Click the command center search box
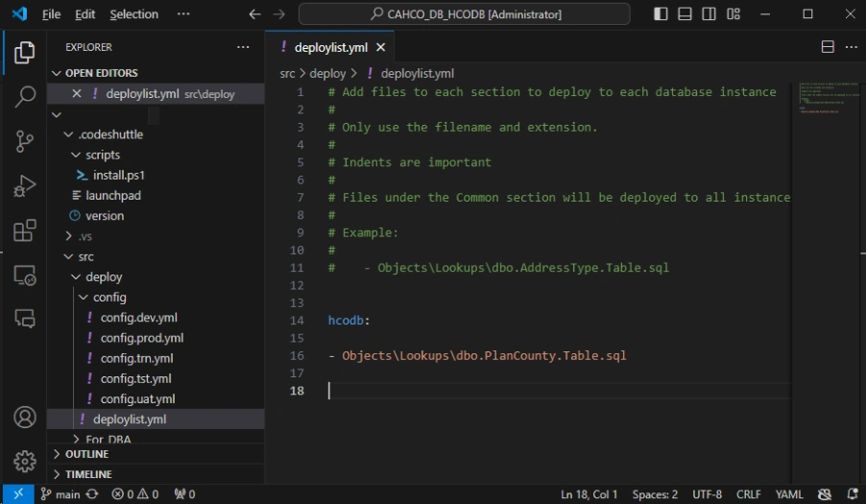Screen dimensions: 866x504 tap(465, 13)
